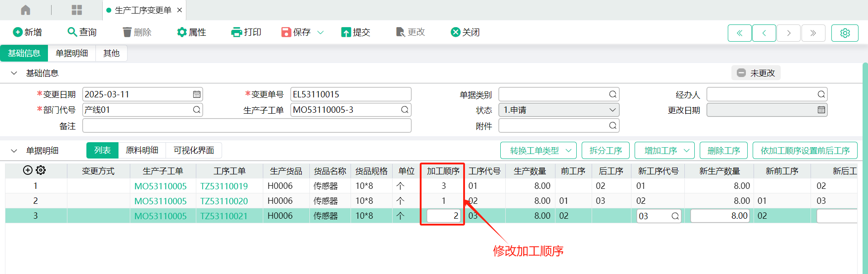Click the 打印 print button
The width and height of the screenshot is (868, 274).
click(246, 32)
